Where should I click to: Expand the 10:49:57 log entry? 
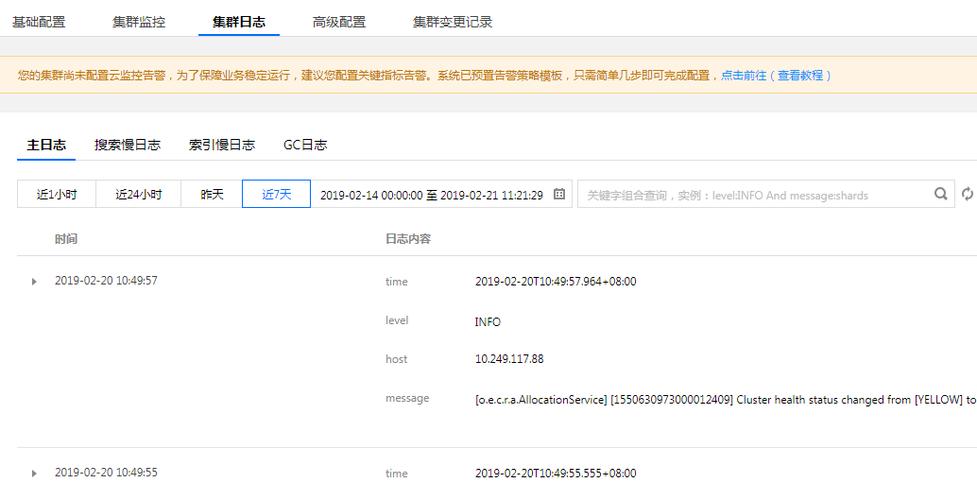pos(34,282)
